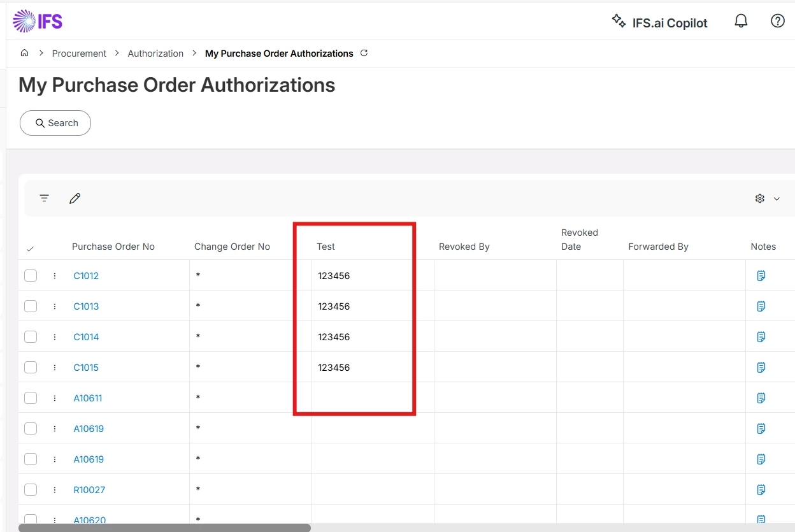This screenshot has width=795, height=532.
Task: Open purchase order C1015 link
Action: (86, 368)
